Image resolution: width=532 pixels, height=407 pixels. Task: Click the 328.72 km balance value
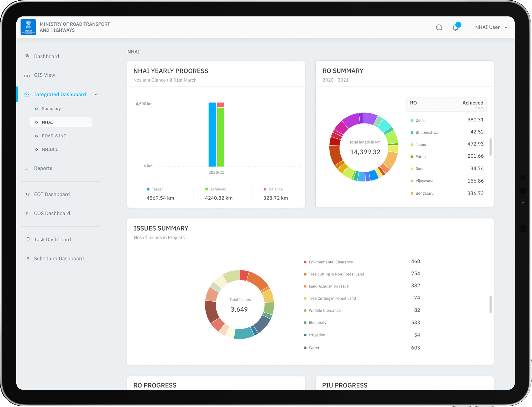[276, 198]
